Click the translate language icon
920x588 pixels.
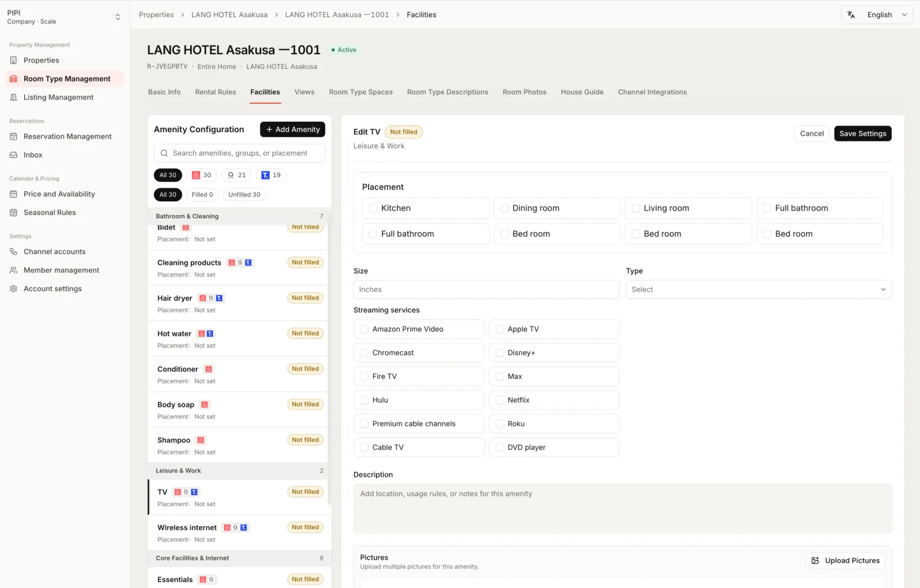point(851,15)
